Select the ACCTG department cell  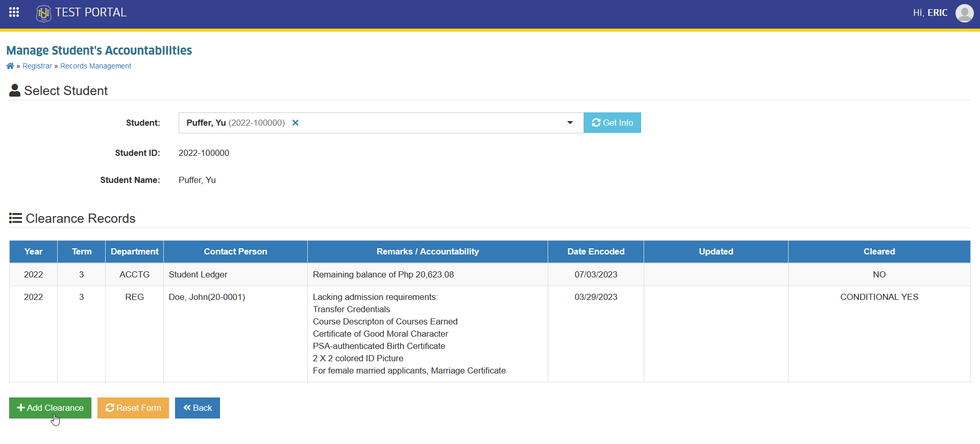click(x=135, y=274)
